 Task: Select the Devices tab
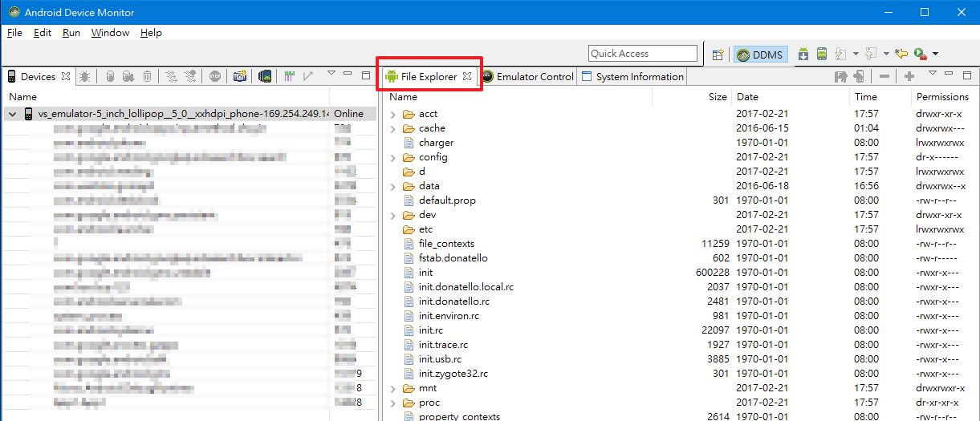pos(38,77)
